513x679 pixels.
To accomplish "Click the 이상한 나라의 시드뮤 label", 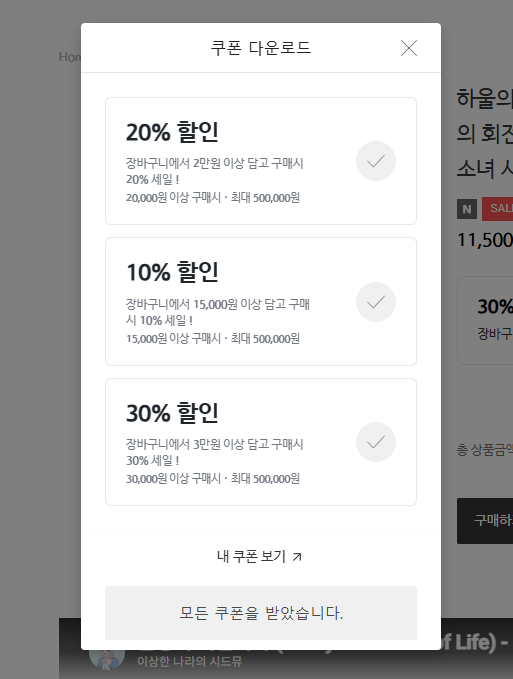I will (x=190, y=661).
